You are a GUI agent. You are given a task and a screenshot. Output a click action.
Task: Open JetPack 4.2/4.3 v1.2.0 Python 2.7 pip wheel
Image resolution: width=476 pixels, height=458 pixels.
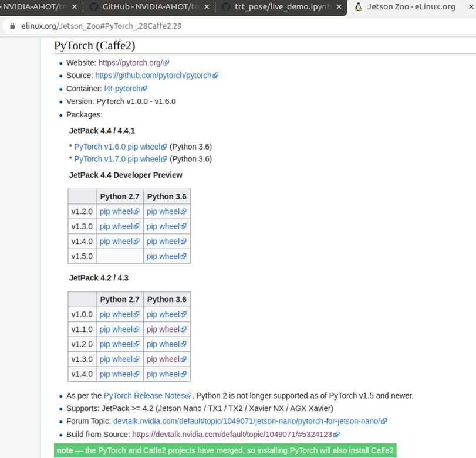pos(116,344)
